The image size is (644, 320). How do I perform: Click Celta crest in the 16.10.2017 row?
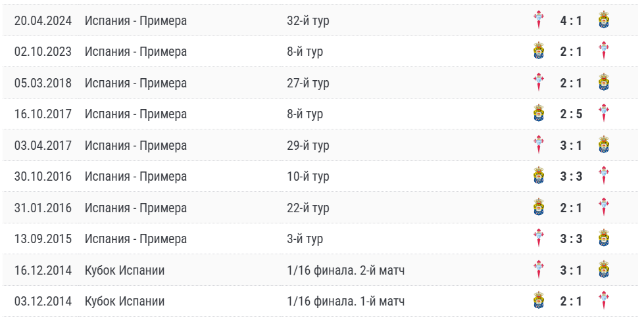coord(604,114)
